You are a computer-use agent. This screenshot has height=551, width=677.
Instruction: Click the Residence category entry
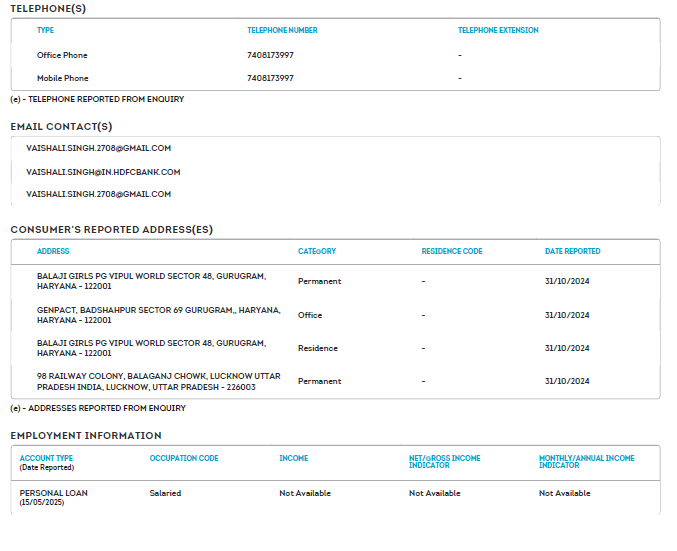click(318, 348)
